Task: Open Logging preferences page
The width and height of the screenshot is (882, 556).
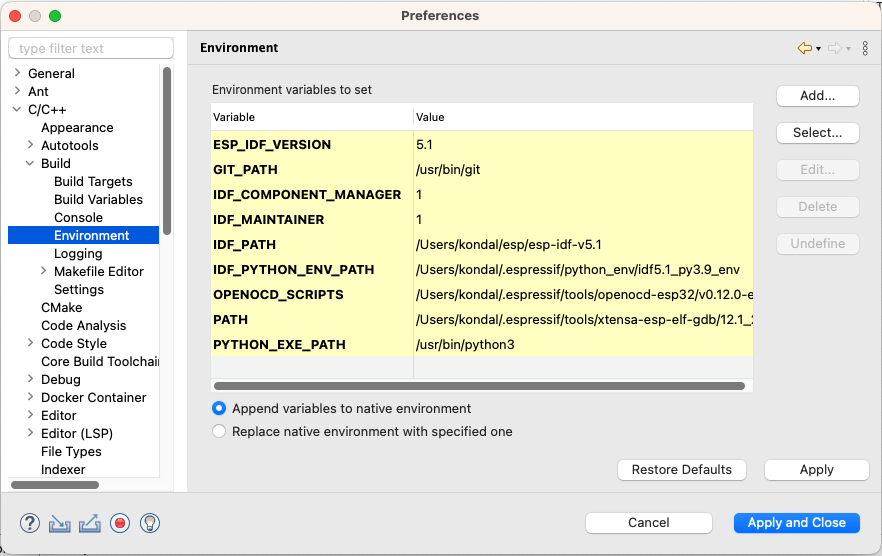Action: click(x=78, y=254)
